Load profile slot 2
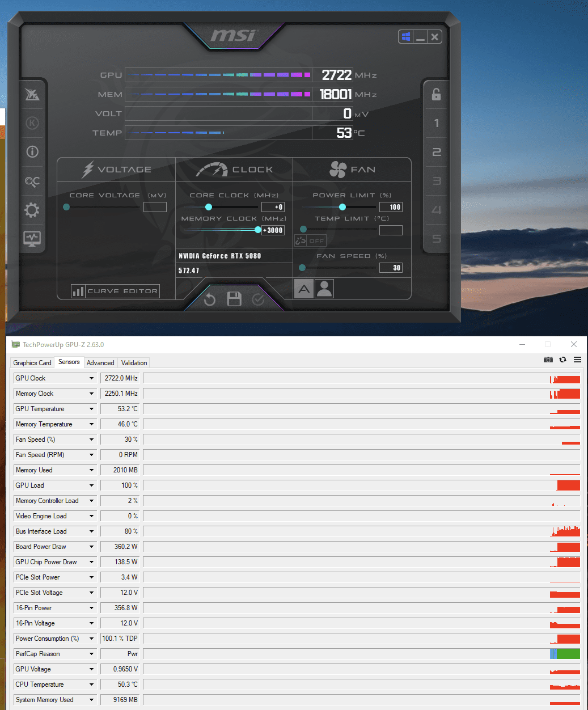This screenshot has height=710, width=588. tap(436, 152)
